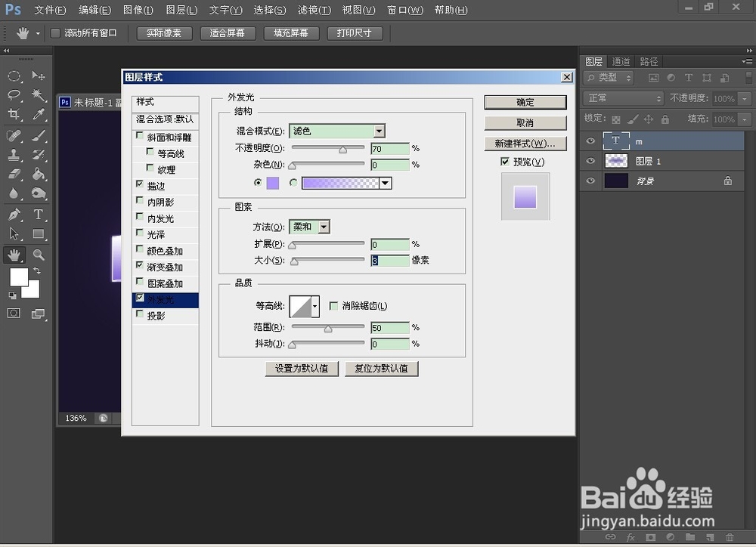Switch to the 路径 paths tab
Image resolution: width=756 pixels, height=547 pixels.
coord(649,61)
